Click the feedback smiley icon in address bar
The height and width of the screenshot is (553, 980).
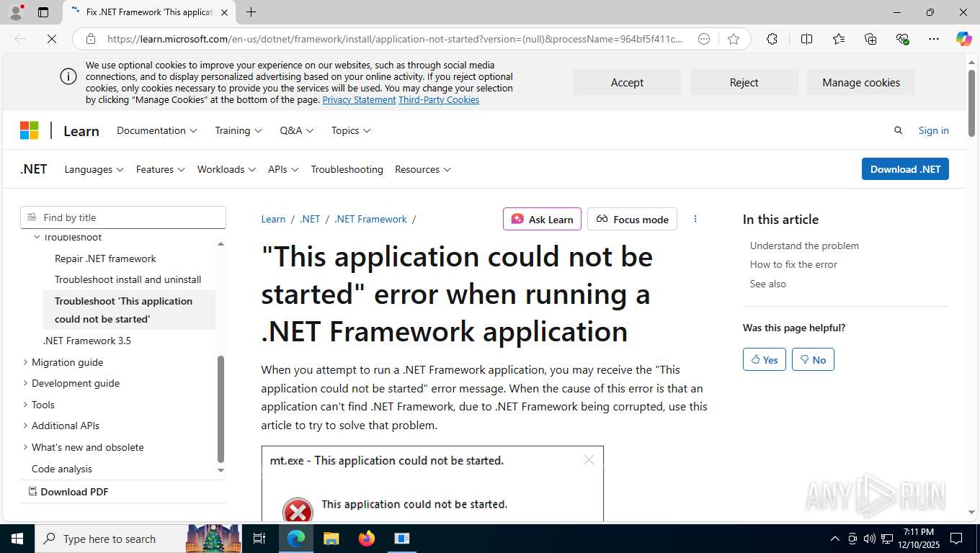(x=704, y=39)
